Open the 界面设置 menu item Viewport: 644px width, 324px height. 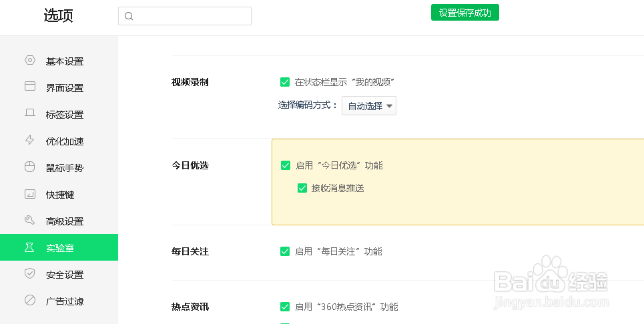click(59, 87)
